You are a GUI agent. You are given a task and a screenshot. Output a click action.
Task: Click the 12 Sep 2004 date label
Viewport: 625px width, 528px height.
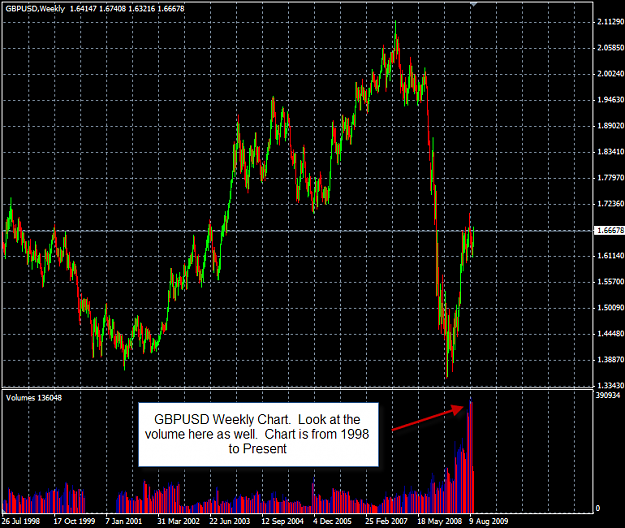[282, 521]
